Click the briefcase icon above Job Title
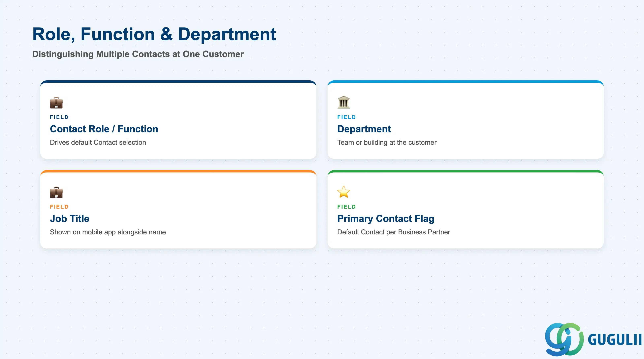The height and width of the screenshot is (359, 644). click(x=56, y=192)
